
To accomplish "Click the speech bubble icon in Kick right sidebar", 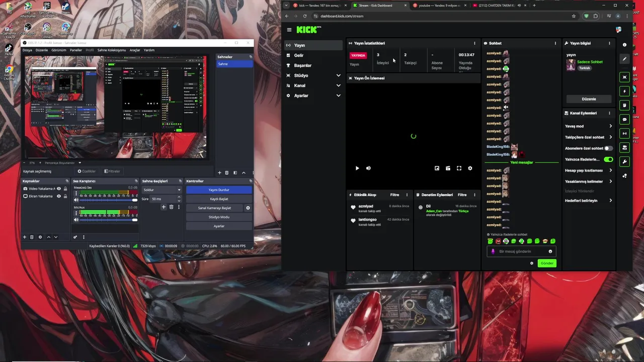I will pyautogui.click(x=624, y=119).
